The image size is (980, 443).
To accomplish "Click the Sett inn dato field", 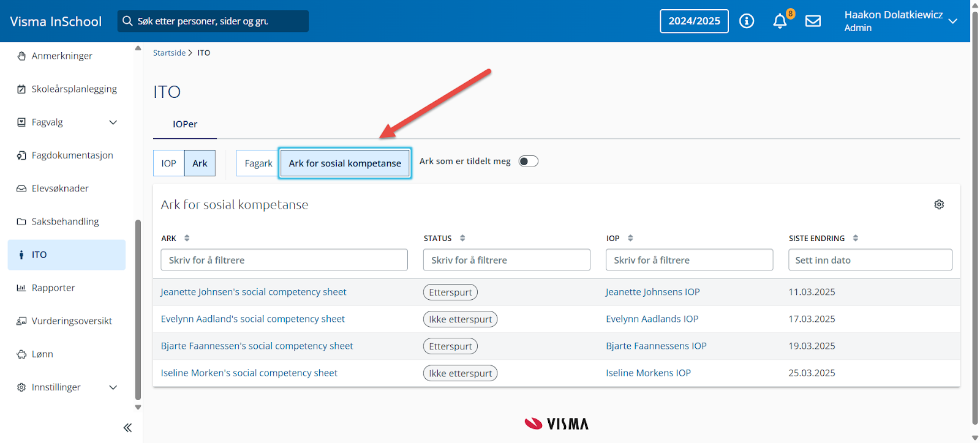I will (x=870, y=260).
